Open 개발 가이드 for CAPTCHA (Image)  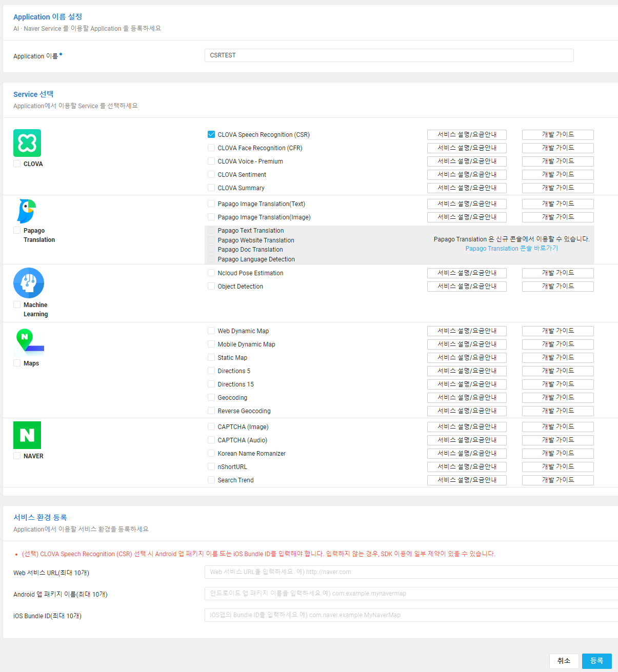coord(558,427)
